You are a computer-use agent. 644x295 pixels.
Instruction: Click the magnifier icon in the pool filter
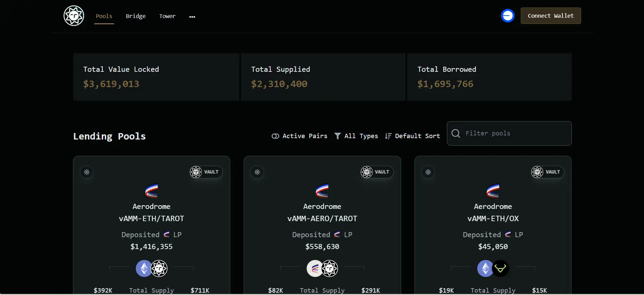(x=456, y=133)
